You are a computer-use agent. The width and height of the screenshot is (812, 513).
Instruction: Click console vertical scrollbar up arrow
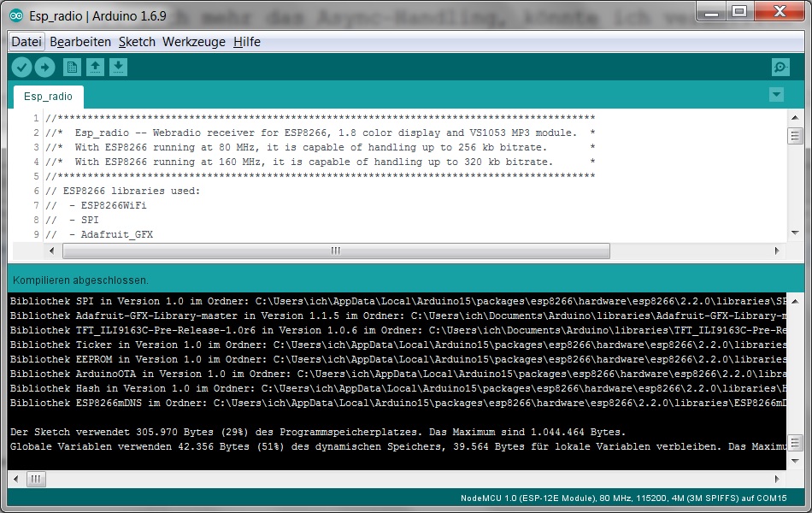tap(795, 301)
